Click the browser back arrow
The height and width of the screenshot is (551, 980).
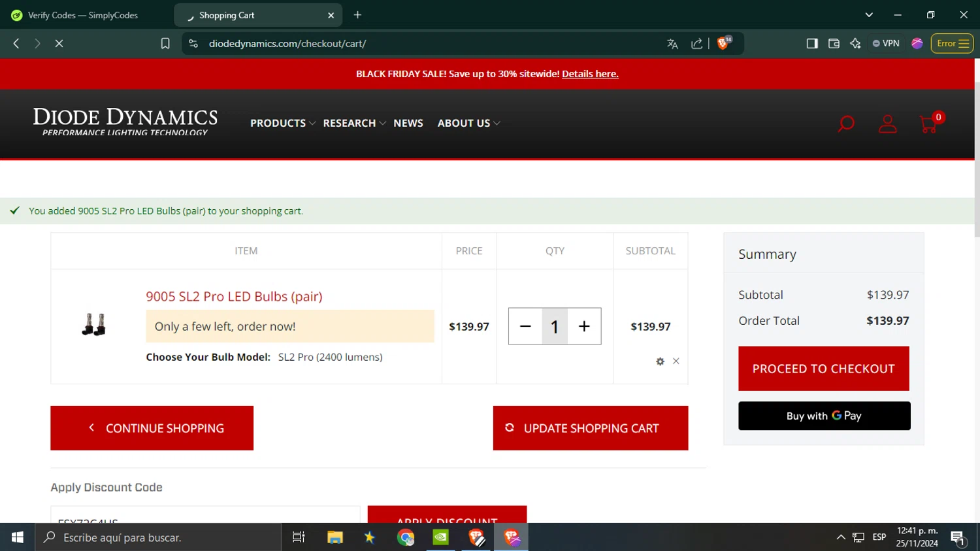16,44
